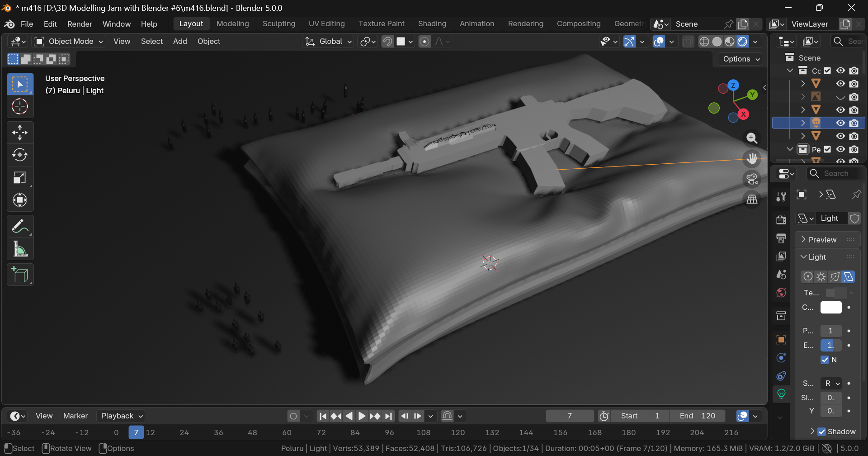Switch perspective/orthographic with the grid gizmo

coord(752,199)
